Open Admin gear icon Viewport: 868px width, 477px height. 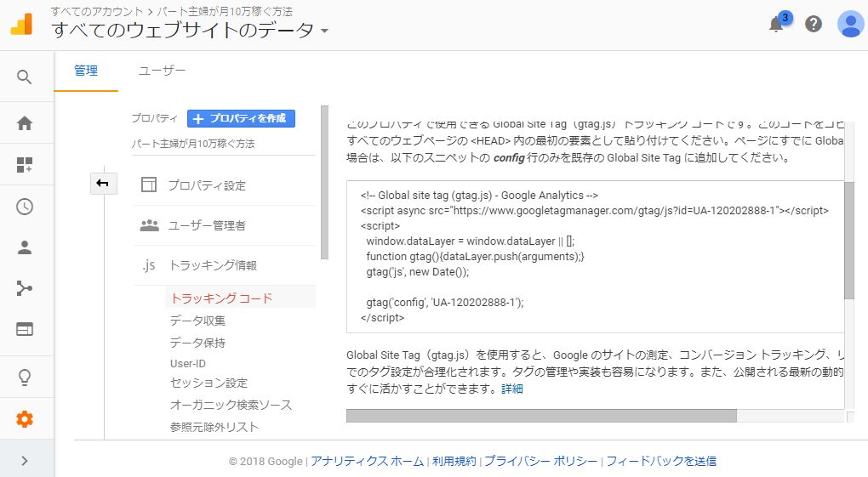[25, 419]
